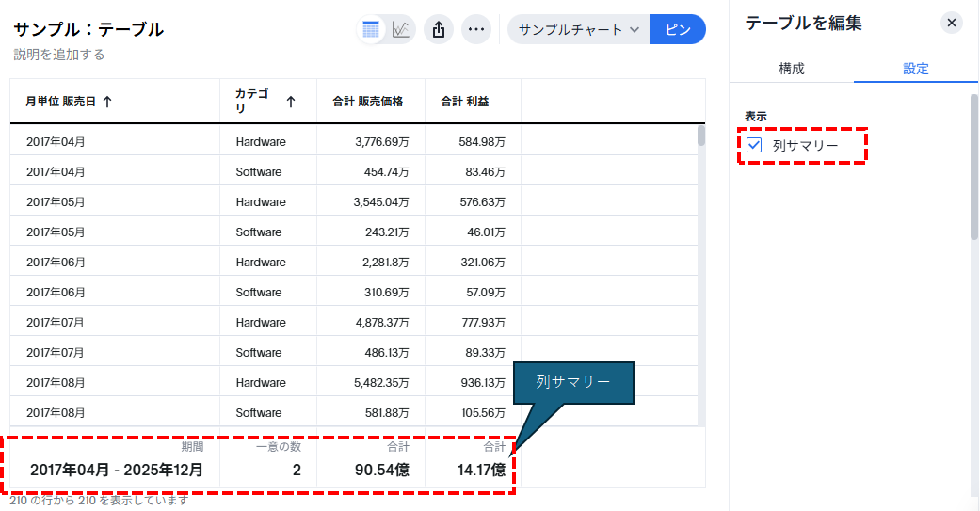The height and width of the screenshot is (511, 980).
Task: Click Software in the 486.13万 row
Action: (x=259, y=352)
